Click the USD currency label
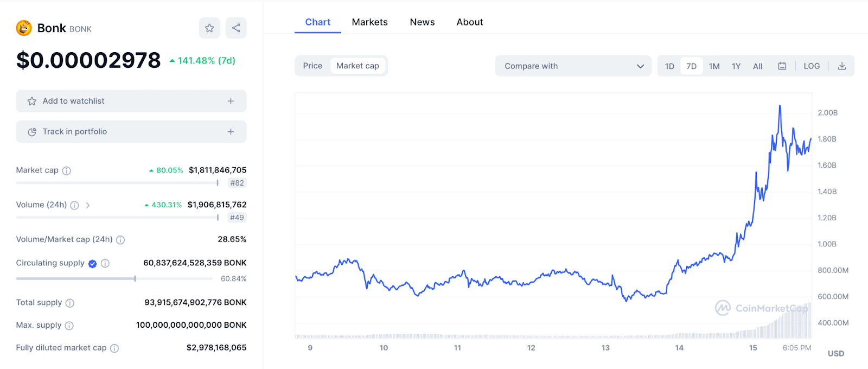 point(836,354)
